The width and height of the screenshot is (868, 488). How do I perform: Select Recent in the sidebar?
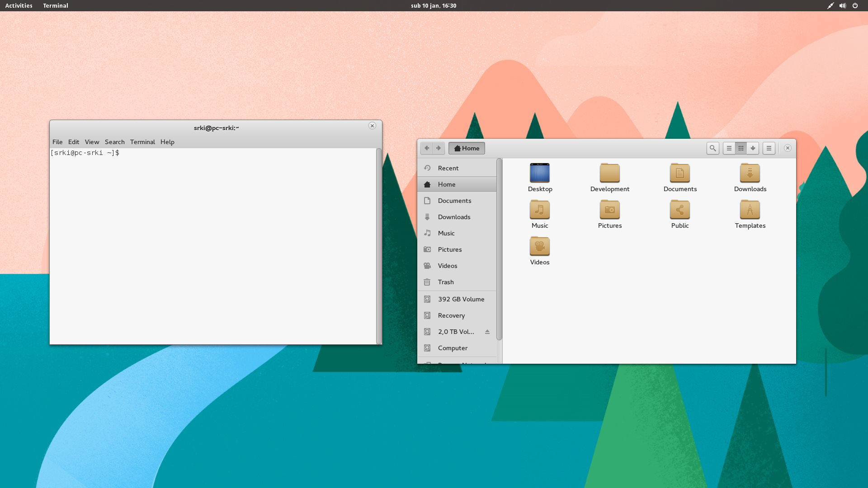pos(448,168)
